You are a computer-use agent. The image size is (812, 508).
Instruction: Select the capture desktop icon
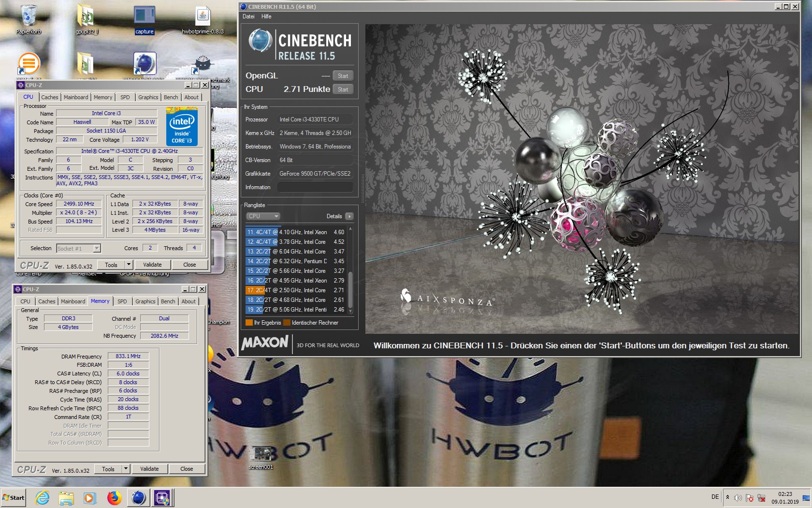pos(144,19)
